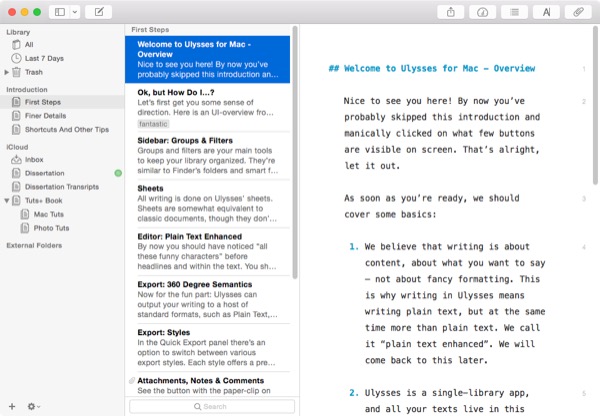
Task: Click the Finer Details document icon
Action: pos(16,116)
